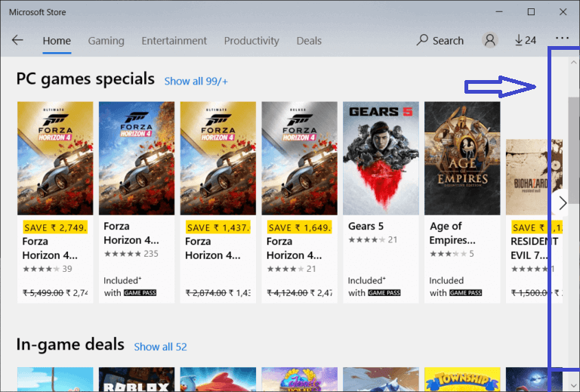
Task: Click the SAVE ₹ 2,749 badge
Action: 55,227
